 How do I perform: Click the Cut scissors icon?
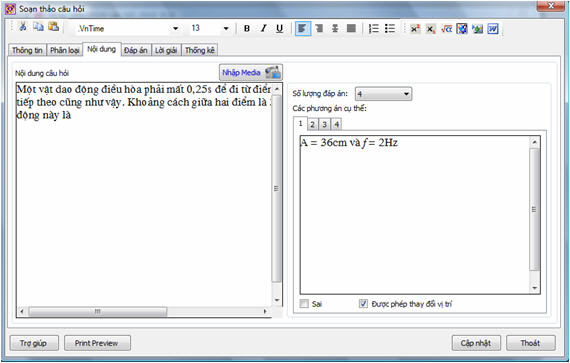pyautogui.click(x=23, y=27)
